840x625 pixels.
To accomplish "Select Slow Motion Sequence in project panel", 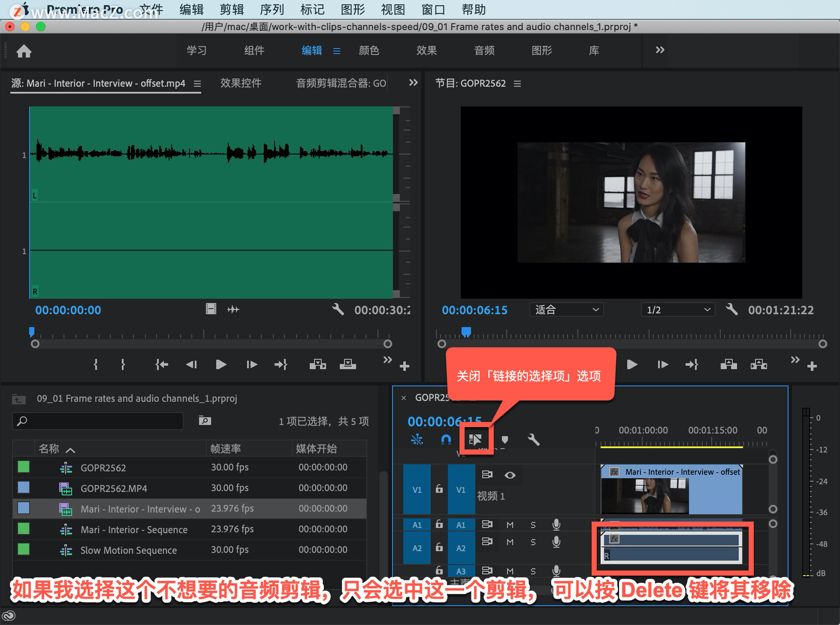I will point(128,550).
